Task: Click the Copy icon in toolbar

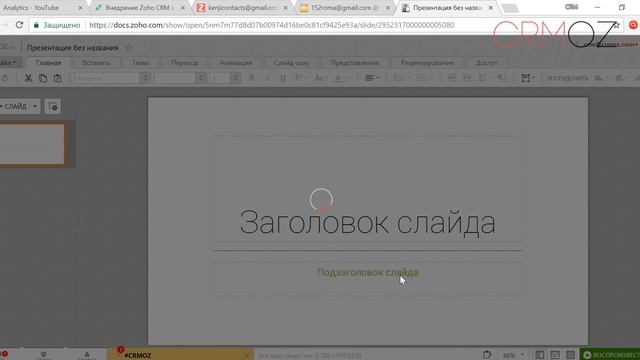Action: (43, 78)
